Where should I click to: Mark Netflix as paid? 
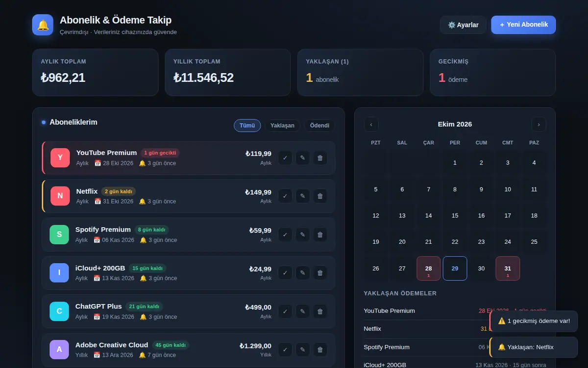click(285, 196)
